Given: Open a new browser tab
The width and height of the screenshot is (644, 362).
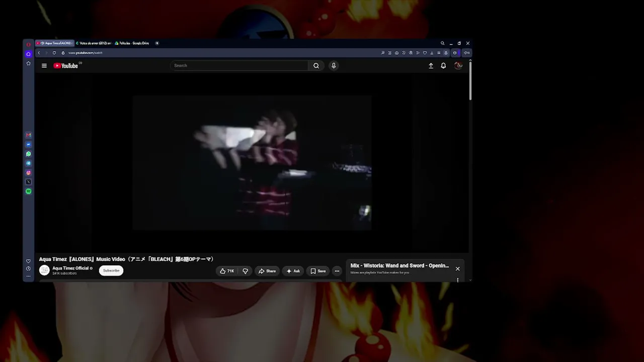Looking at the screenshot, I should point(157,43).
